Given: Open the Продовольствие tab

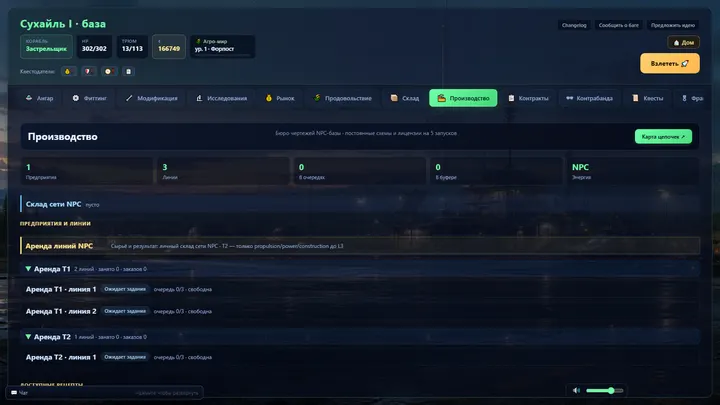Looking at the screenshot, I should coord(343,98).
